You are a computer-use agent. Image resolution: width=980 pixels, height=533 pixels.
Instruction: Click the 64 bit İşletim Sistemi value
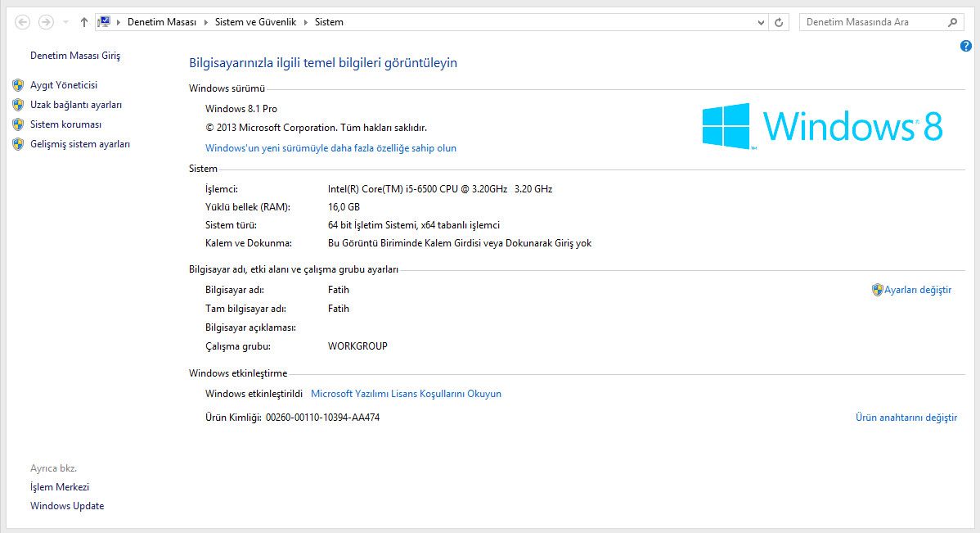coord(414,225)
